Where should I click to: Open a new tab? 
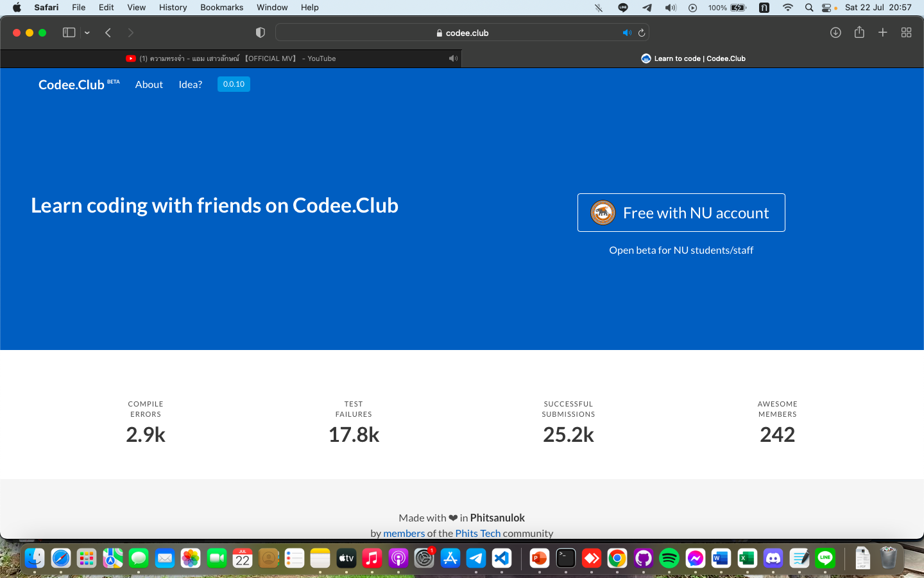(x=883, y=33)
